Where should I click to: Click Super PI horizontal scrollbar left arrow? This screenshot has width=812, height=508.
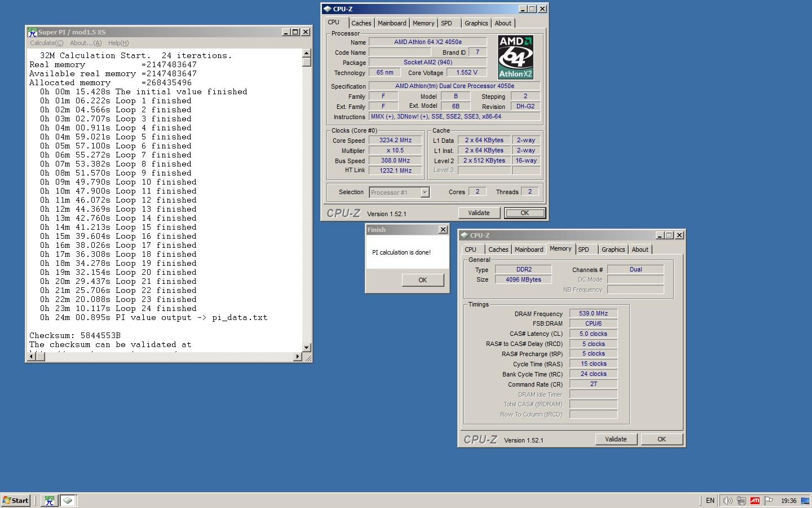[x=32, y=356]
